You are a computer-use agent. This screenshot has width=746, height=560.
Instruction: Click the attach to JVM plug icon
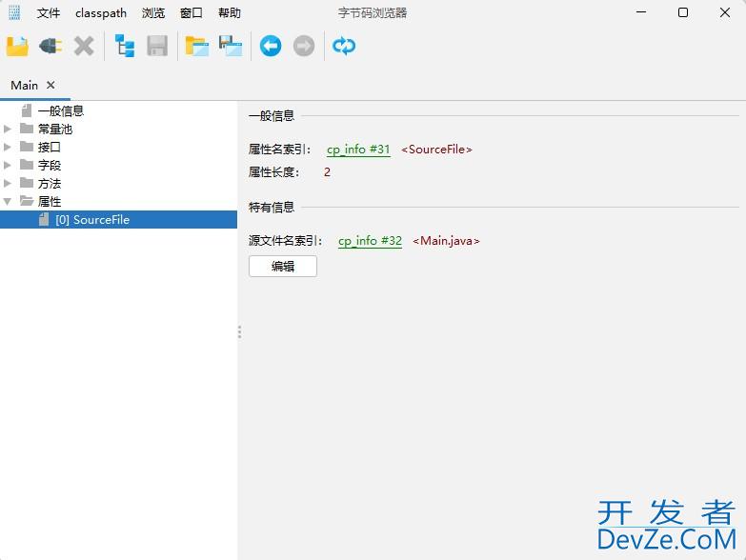tap(50, 46)
